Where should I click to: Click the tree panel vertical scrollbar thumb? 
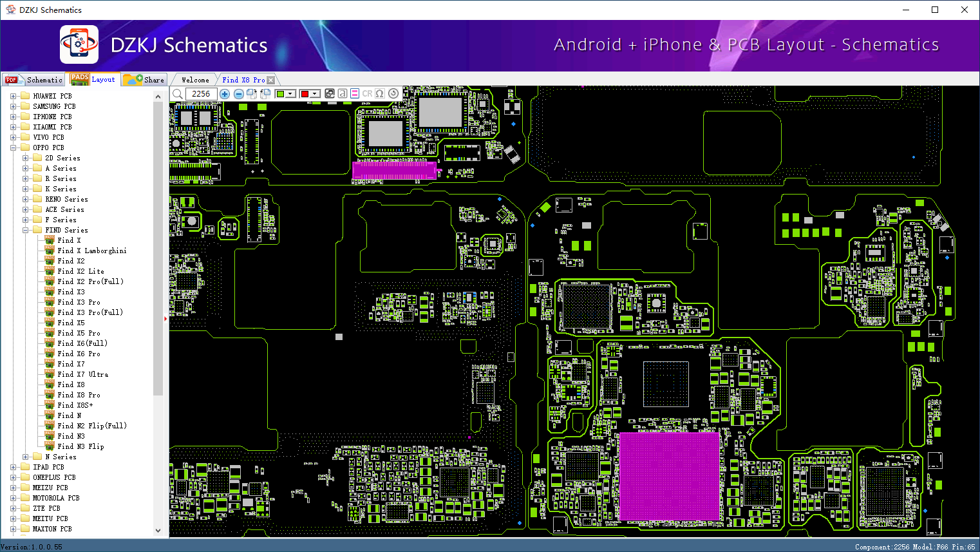pos(158,248)
